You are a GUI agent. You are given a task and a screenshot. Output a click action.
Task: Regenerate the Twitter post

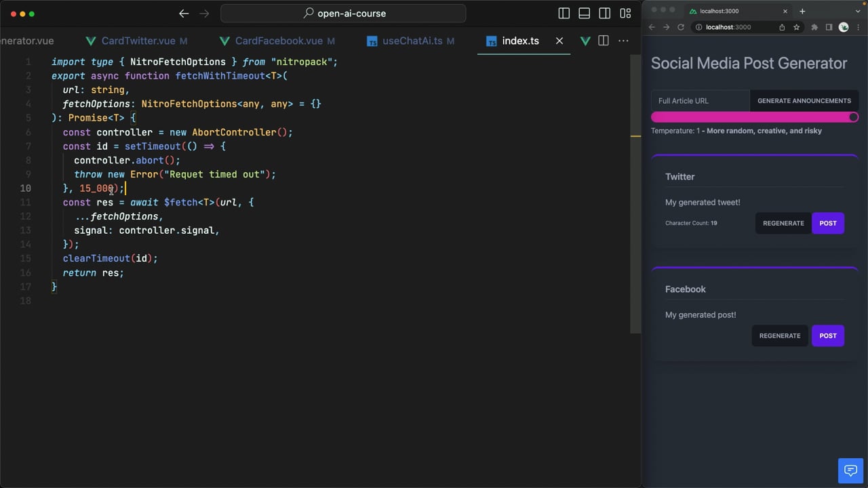pyautogui.click(x=783, y=223)
